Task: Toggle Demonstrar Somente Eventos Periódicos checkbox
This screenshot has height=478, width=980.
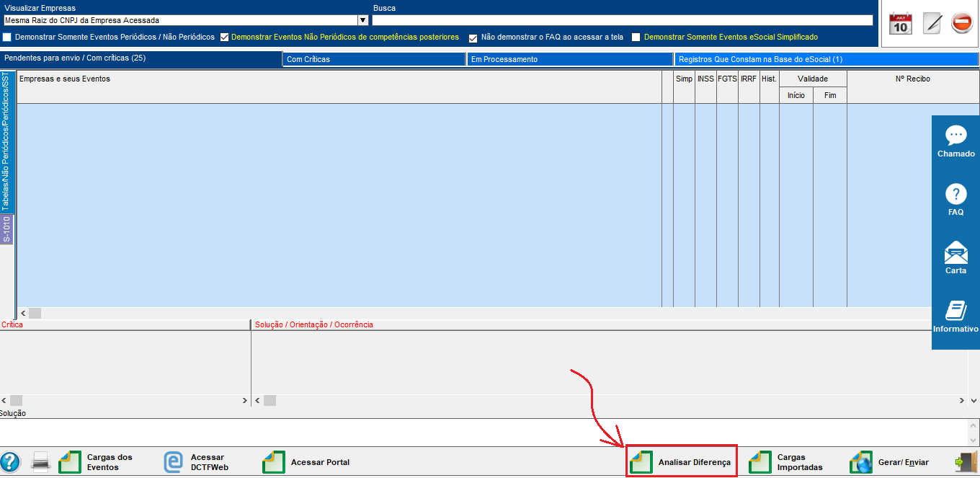Action: click(7, 37)
